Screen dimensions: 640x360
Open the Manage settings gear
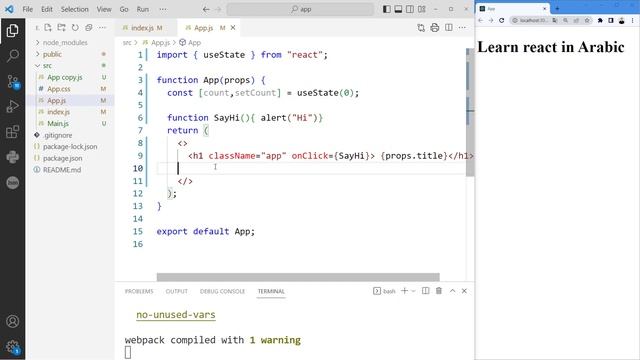(x=12, y=347)
